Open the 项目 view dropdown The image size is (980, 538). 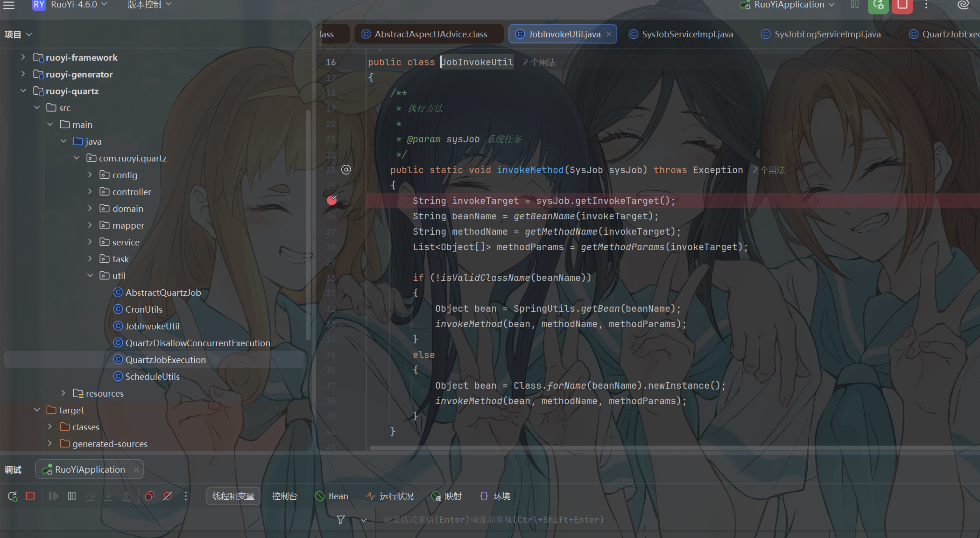tap(18, 35)
